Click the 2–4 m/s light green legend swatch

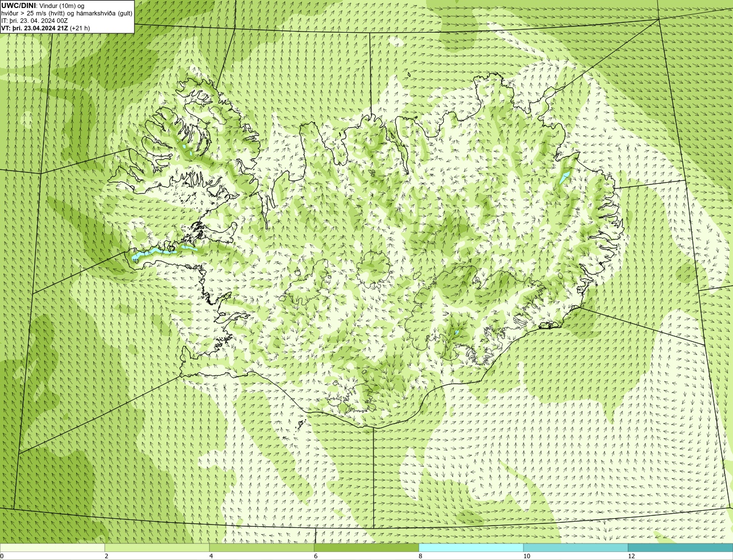(x=157, y=548)
